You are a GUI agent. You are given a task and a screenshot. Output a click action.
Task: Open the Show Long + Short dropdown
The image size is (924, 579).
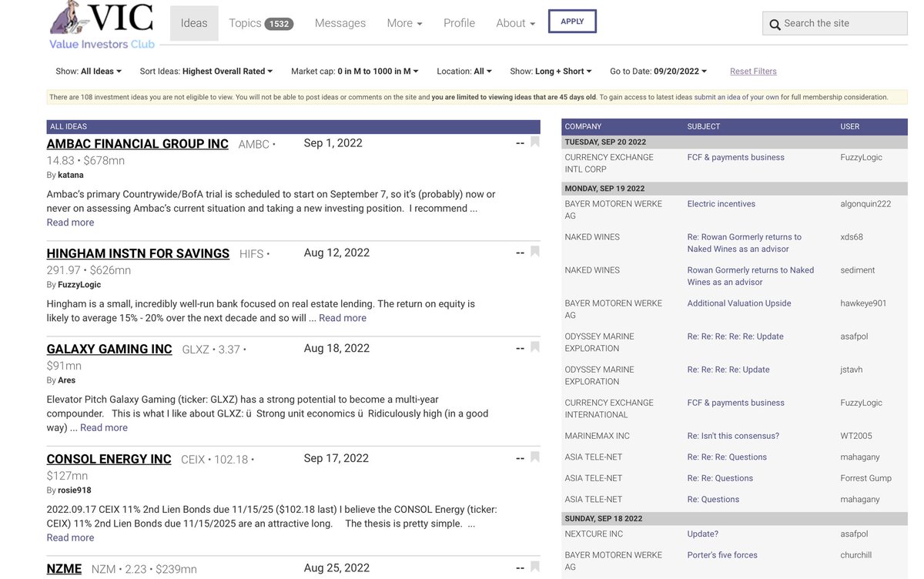point(551,72)
